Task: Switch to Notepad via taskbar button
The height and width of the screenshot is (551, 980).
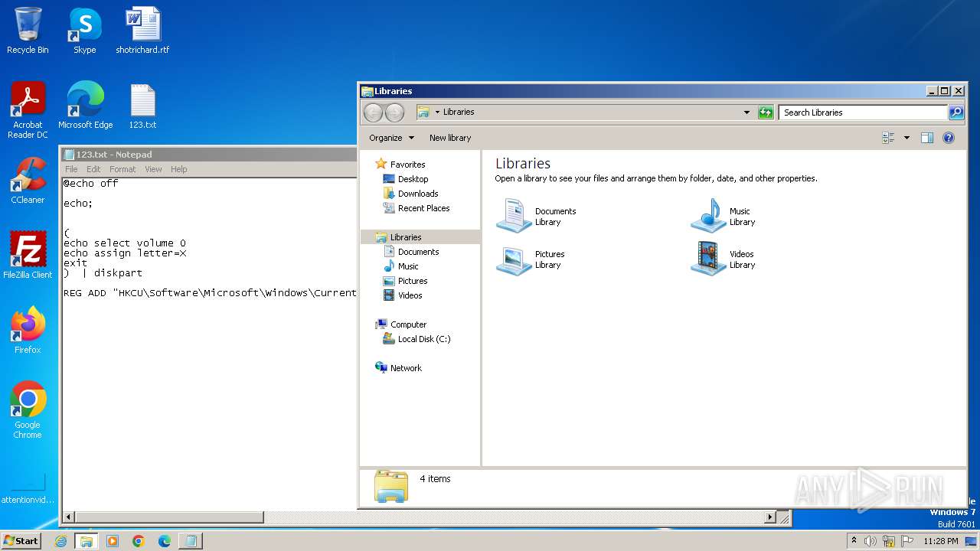Action: point(190,541)
